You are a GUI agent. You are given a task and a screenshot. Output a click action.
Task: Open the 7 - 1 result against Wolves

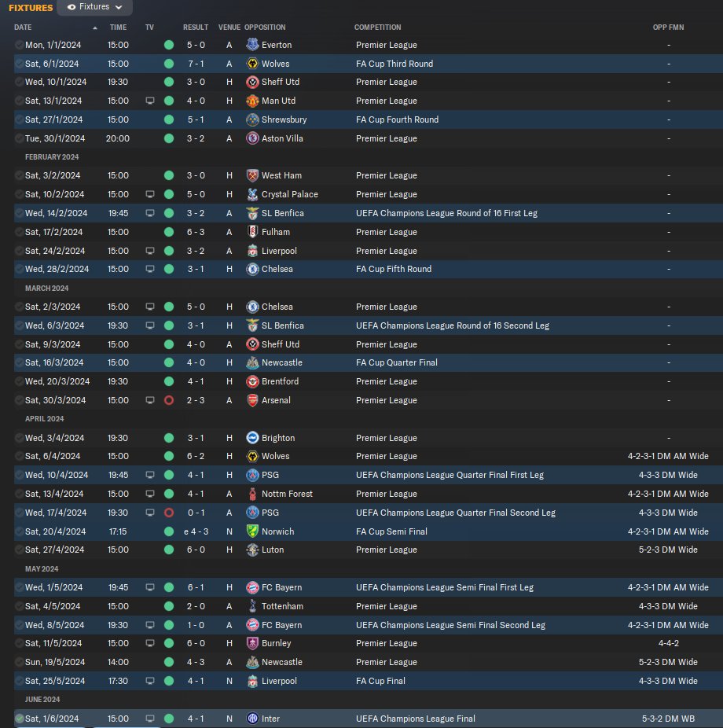pyautogui.click(x=196, y=64)
